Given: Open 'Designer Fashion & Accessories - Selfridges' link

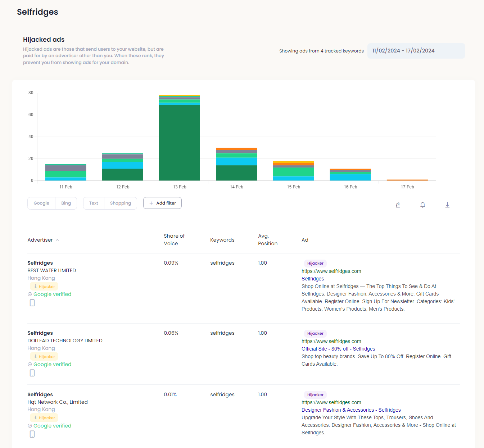Looking at the screenshot, I should (351, 410).
